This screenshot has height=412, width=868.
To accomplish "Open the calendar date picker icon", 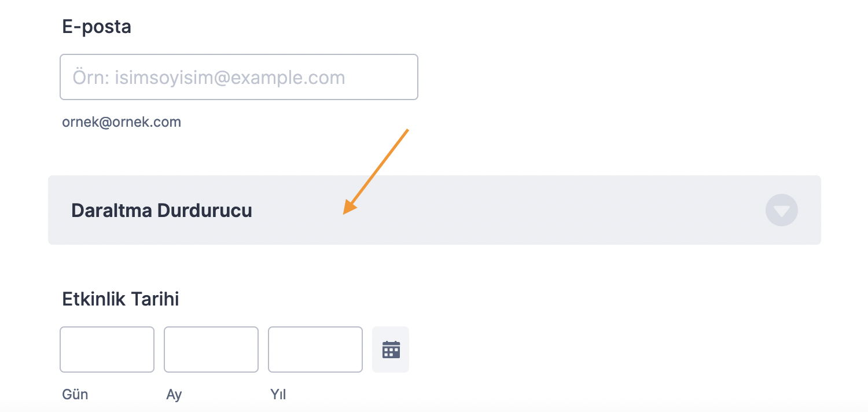I will click(391, 350).
